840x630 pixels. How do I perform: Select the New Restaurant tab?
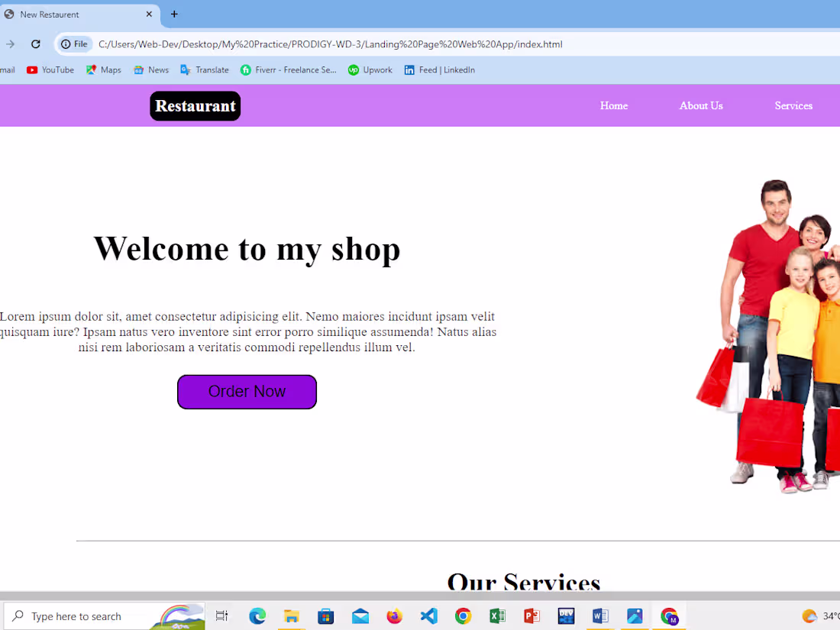pos(76,13)
